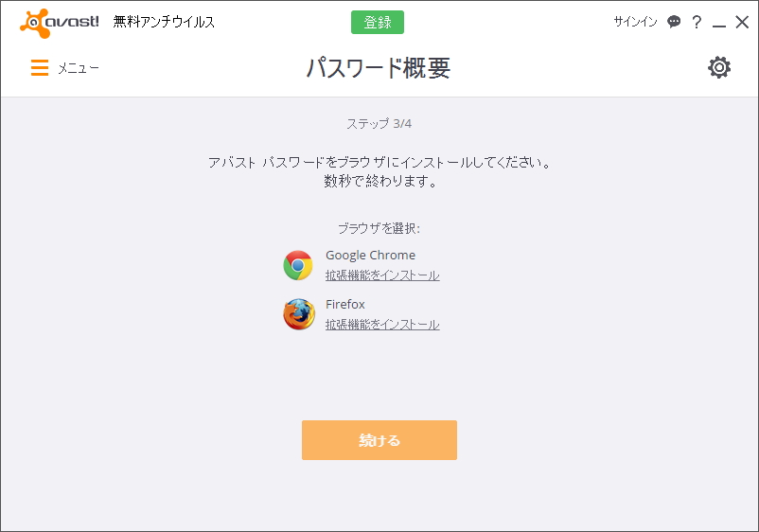Click the green 登録 button
Viewport: 759px width, 532px height.
click(x=378, y=23)
